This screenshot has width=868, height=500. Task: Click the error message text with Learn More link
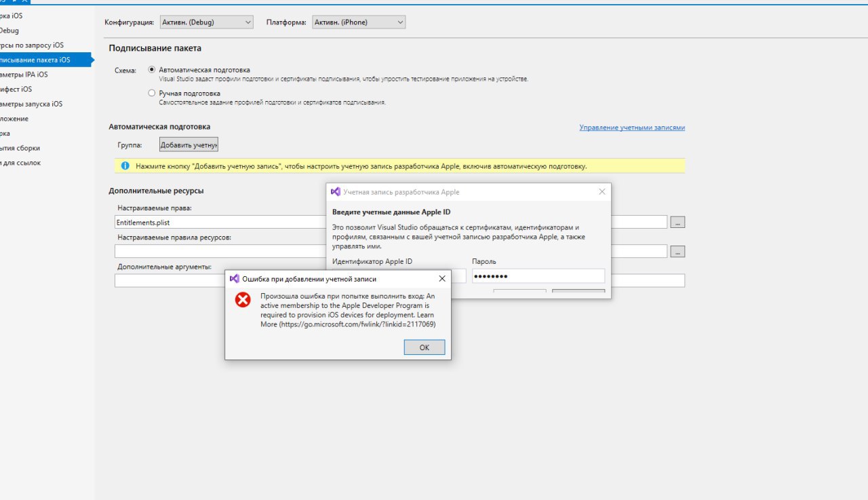click(348, 311)
